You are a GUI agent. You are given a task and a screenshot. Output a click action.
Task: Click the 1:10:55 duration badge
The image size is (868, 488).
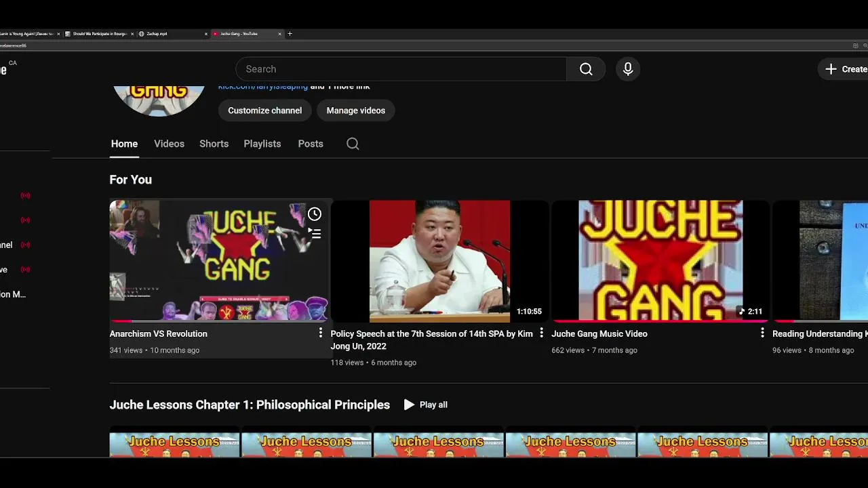click(x=529, y=312)
